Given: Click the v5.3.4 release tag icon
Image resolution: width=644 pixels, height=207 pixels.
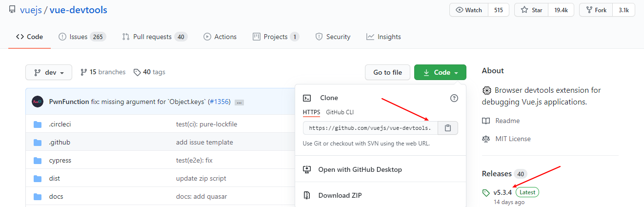Looking at the screenshot, I should click(486, 192).
